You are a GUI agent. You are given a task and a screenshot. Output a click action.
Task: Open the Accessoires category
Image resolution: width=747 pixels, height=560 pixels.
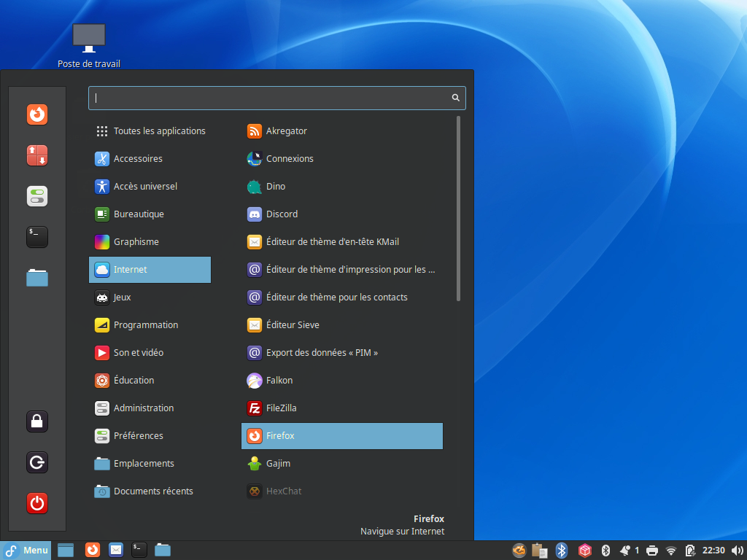150,158
